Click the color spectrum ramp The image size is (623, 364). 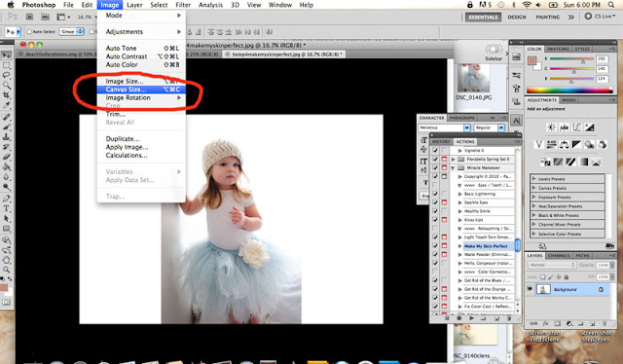tap(569, 91)
